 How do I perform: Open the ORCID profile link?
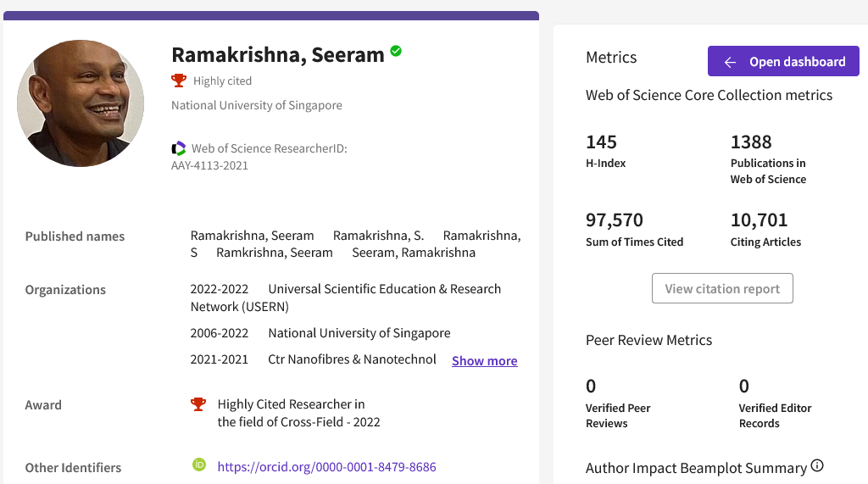pos(326,467)
